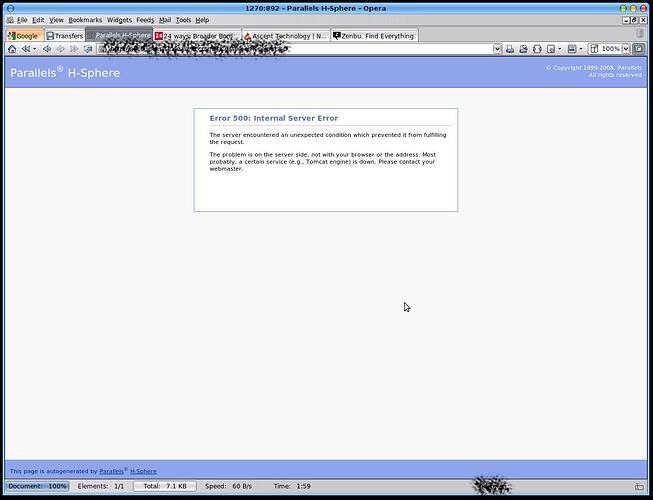The height and width of the screenshot is (500, 653).
Task: Open the display mode dropdown arrow
Action: pyautogui.click(x=581, y=49)
